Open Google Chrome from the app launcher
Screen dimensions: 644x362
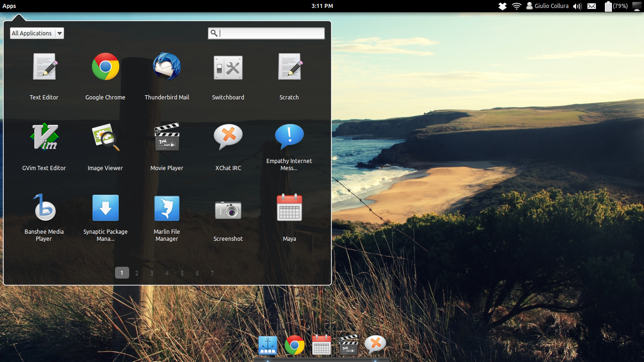click(105, 66)
